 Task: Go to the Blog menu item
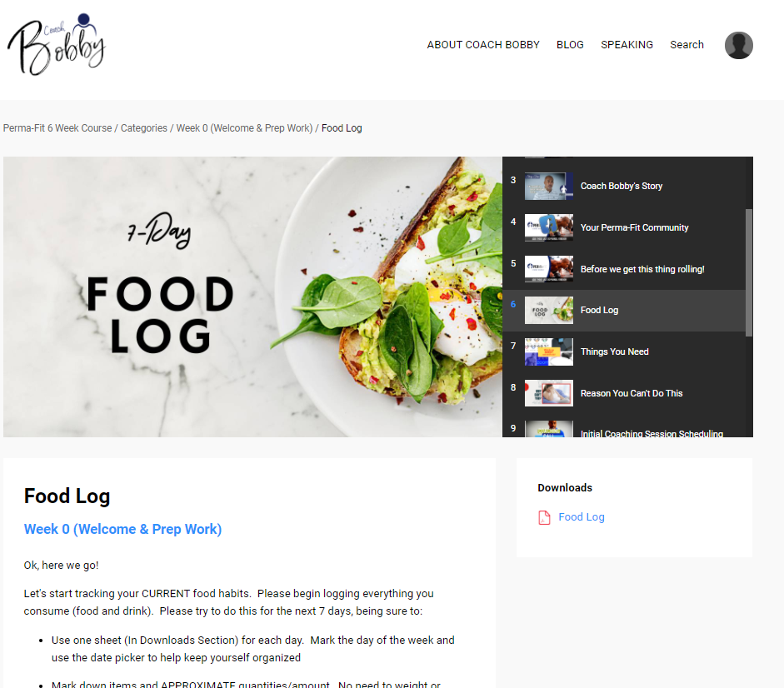(x=570, y=44)
